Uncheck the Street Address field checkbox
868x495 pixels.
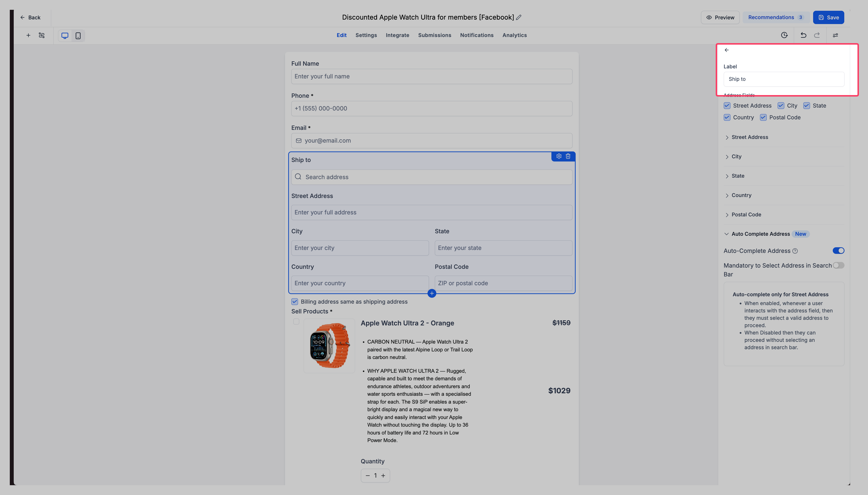(x=727, y=106)
